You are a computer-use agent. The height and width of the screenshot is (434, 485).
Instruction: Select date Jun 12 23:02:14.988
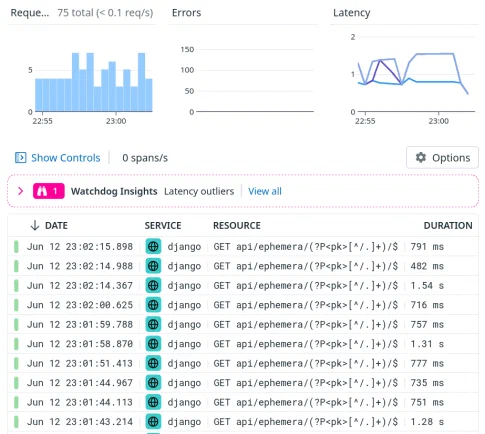[x=80, y=266]
